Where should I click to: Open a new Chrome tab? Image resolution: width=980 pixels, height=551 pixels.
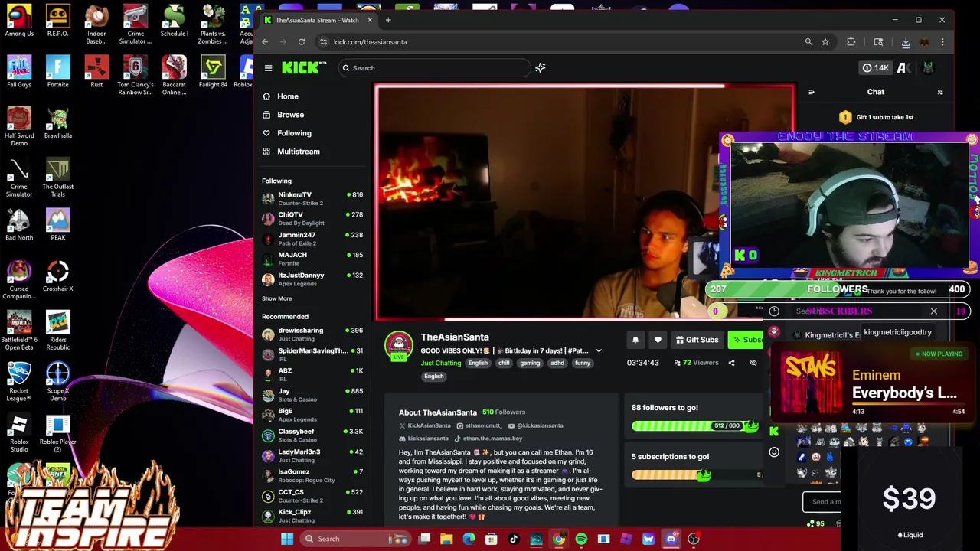click(x=388, y=20)
